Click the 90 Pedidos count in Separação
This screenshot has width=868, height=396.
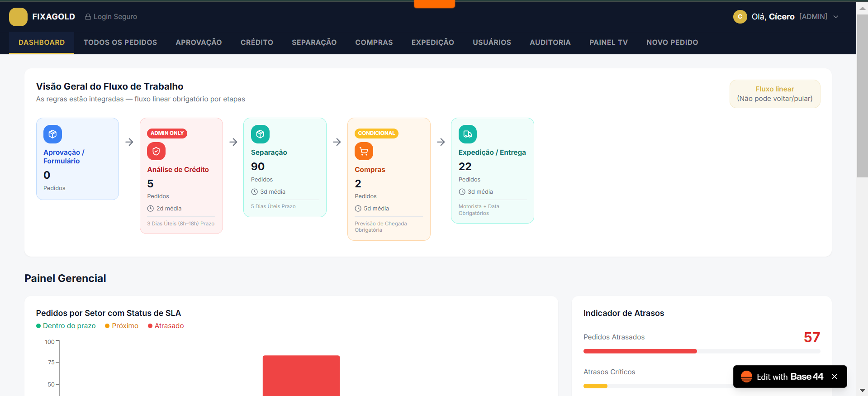click(258, 167)
